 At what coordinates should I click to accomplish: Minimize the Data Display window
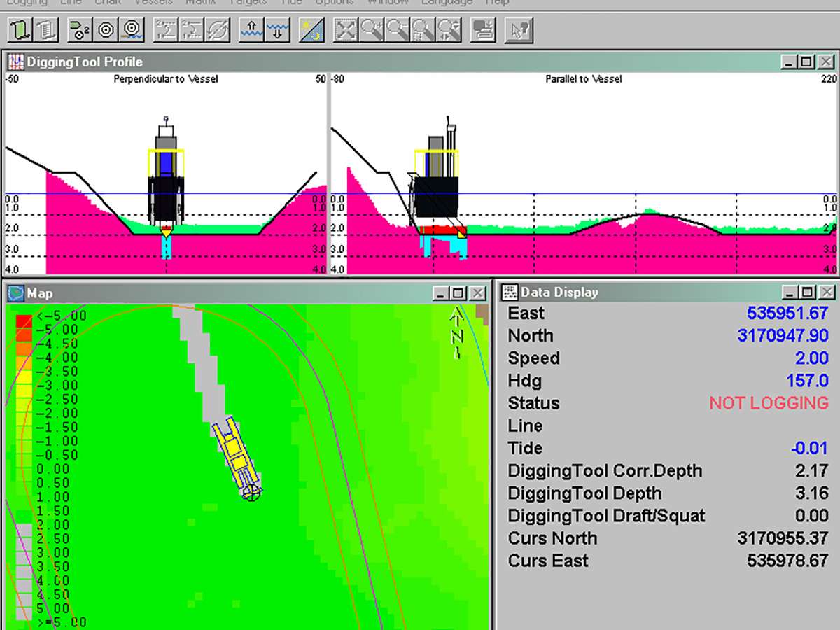pyautogui.click(x=790, y=293)
